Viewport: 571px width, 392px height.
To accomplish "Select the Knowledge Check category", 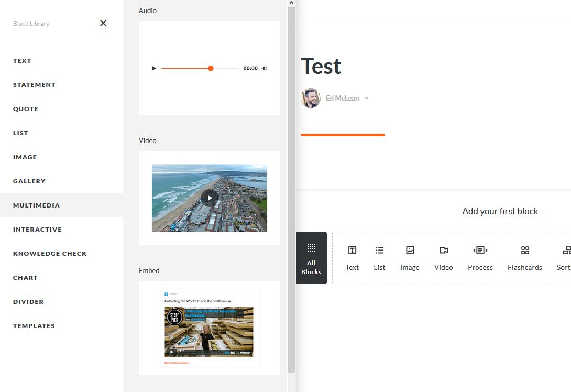I will (x=50, y=254).
